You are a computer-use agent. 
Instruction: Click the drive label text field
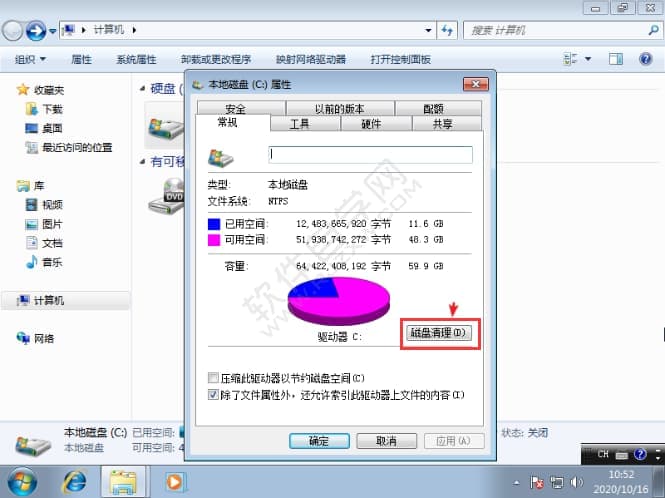click(370, 155)
